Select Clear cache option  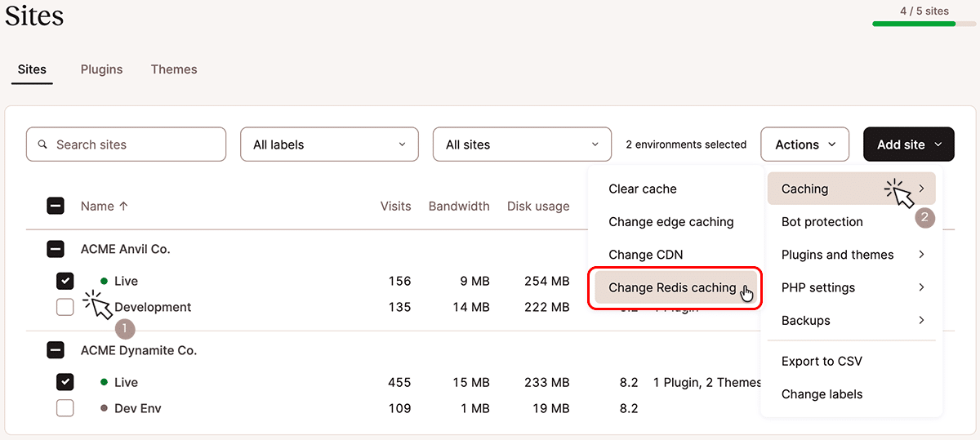(x=643, y=189)
